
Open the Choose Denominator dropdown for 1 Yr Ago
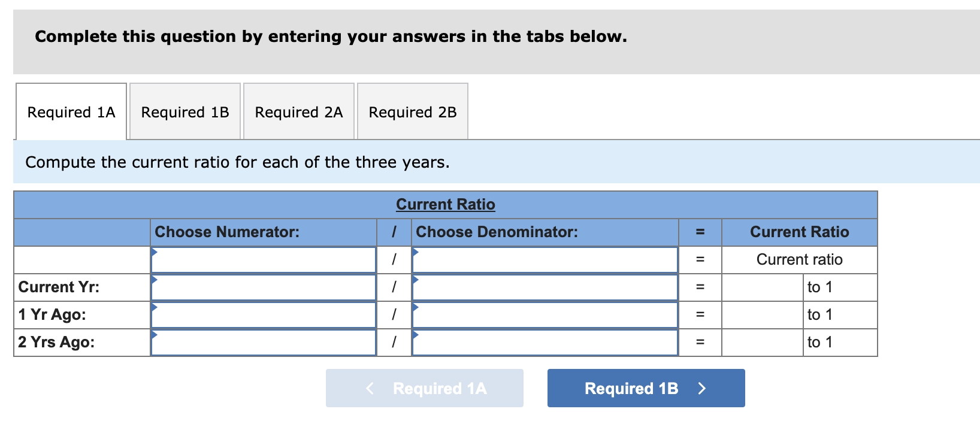pyautogui.click(x=544, y=314)
